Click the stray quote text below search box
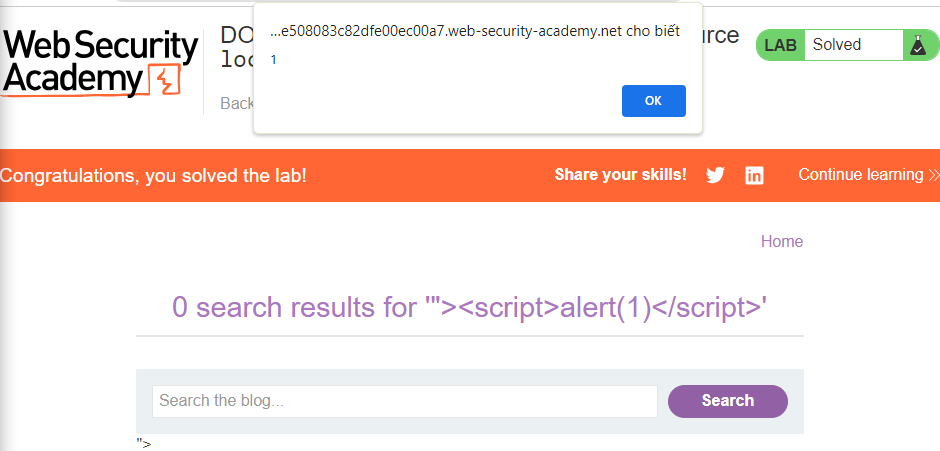The image size is (940, 451). [144, 443]
